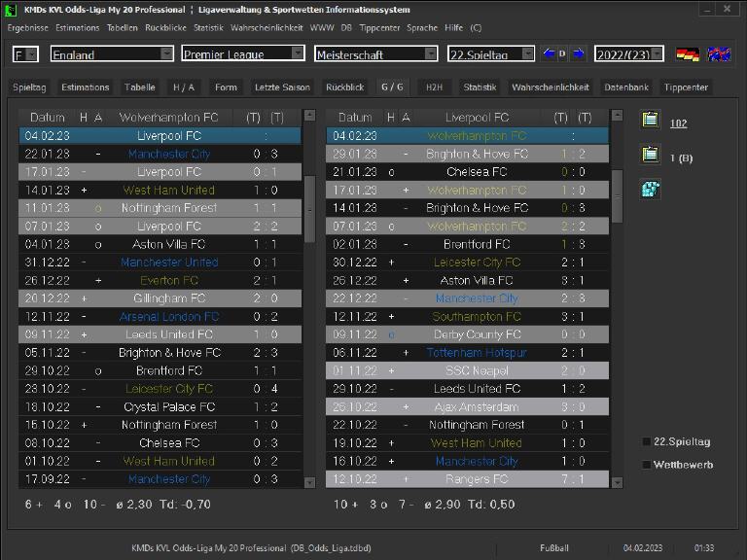Image resolution: width=747 pixels, height=560 pixels.
Task: Go to previous matchday with left blue arrow
Action: [x=549, y=53]
